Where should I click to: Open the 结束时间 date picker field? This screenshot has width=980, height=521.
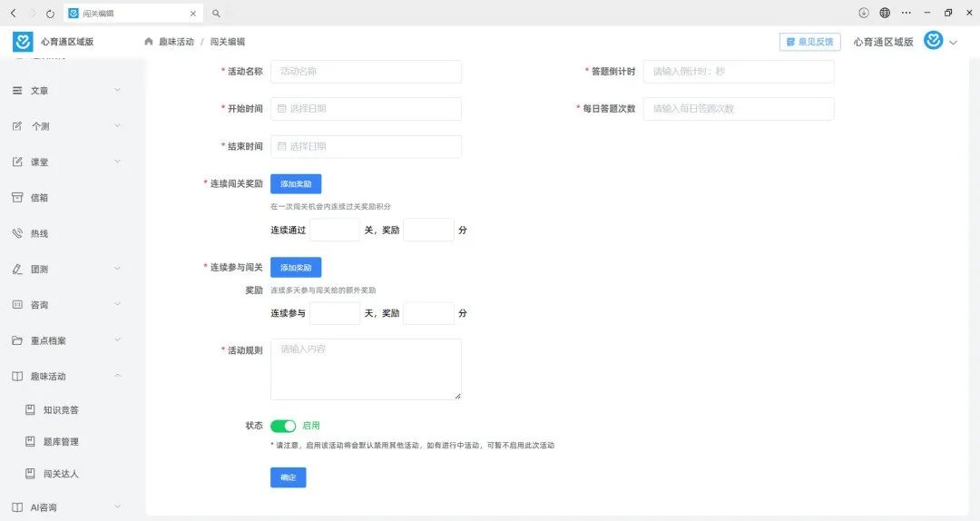[367, 146]
